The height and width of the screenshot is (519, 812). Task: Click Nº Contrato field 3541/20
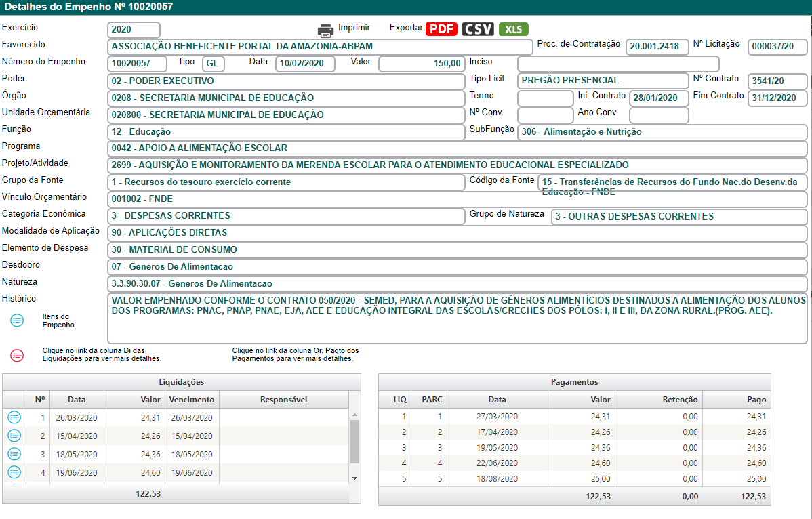777,81
